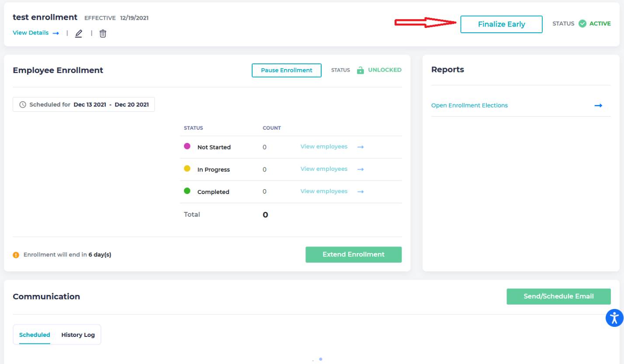Click the pagination dot below Communication section

320,359
